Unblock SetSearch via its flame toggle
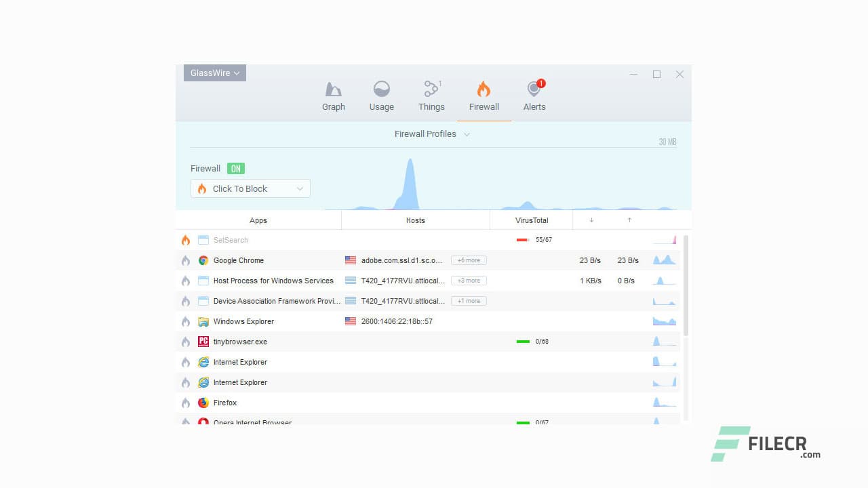868x488 pixels. click(186, 240)
